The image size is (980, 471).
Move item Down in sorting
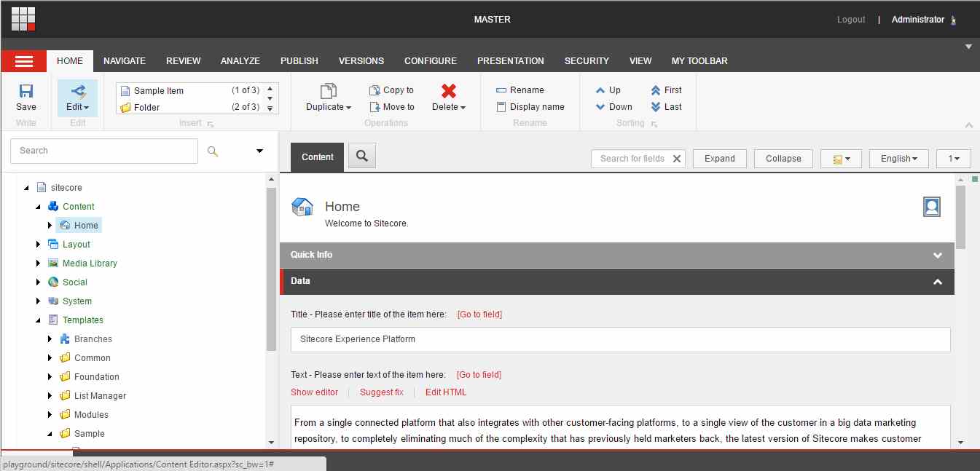[614, 107]
